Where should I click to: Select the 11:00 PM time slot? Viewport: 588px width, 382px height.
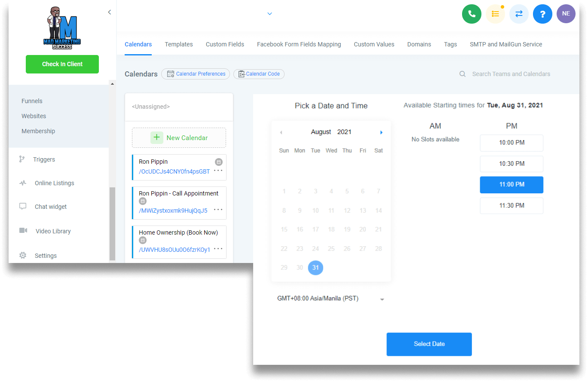tap(511, 185)
